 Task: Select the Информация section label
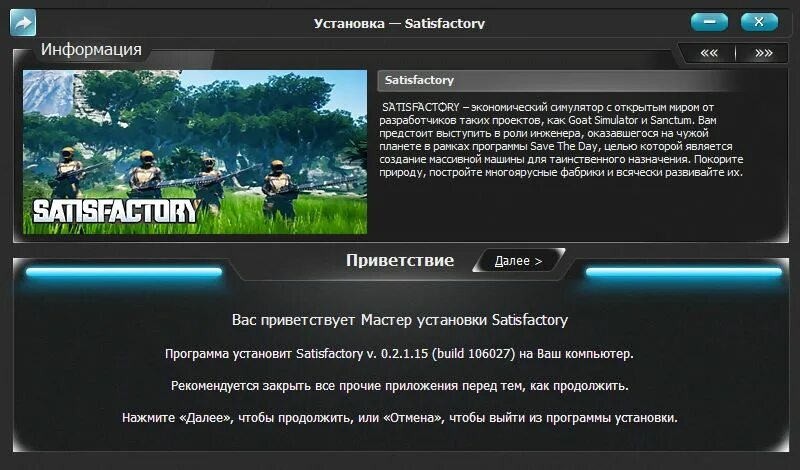(91, 50)
